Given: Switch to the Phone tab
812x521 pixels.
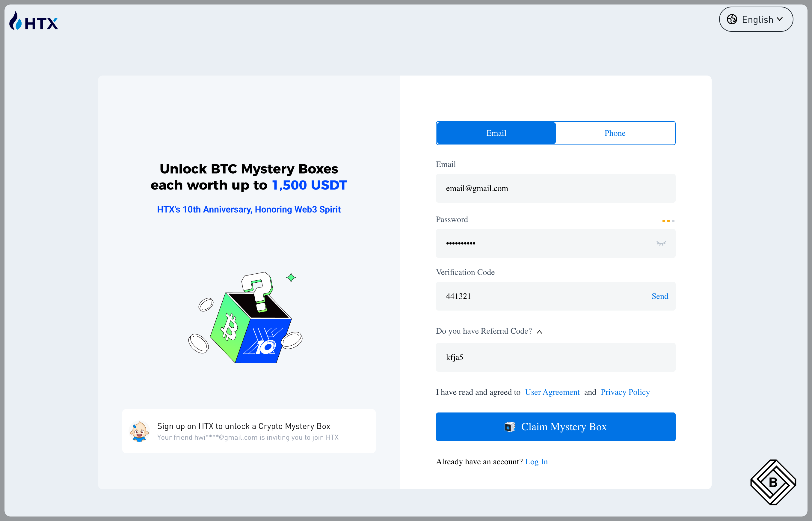Looking at the screenshot, I should (615, 133).
